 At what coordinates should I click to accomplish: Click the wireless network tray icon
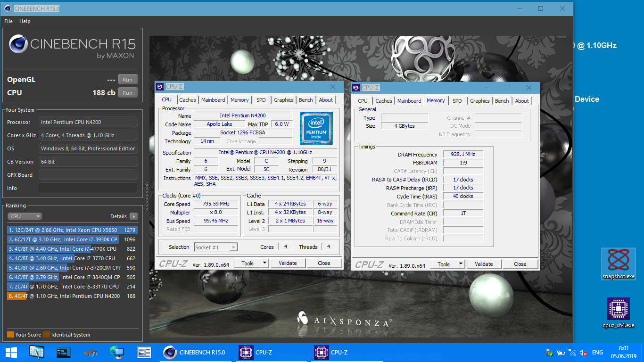click(x=572, y=353)
